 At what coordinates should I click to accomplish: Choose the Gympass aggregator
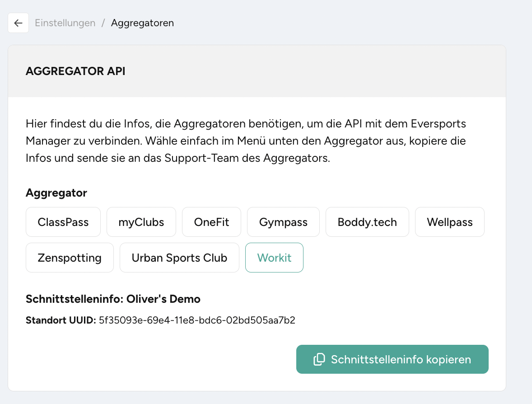click(283, 222)
